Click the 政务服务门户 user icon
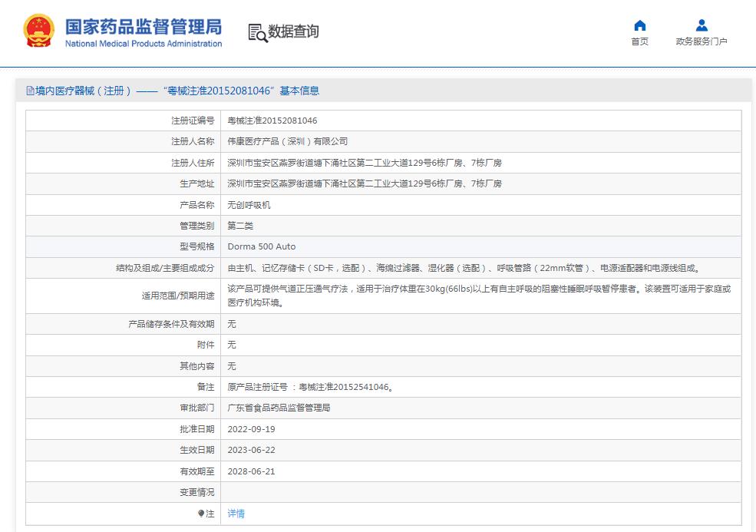The image size is (756, 532). coord(701,25)
